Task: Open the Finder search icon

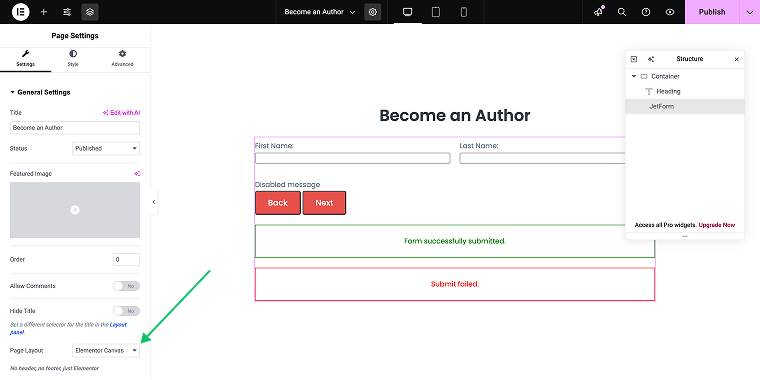Action: pyautogui.click(x=622, y=12)
